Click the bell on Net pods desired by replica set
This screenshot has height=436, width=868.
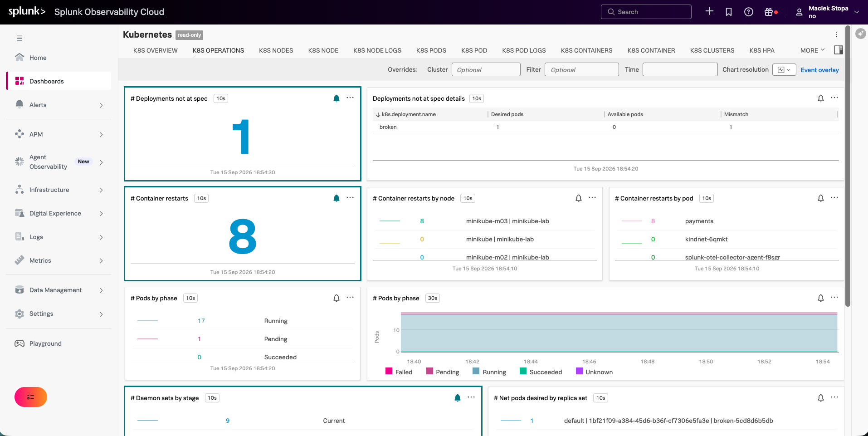(x=821, y=397)
